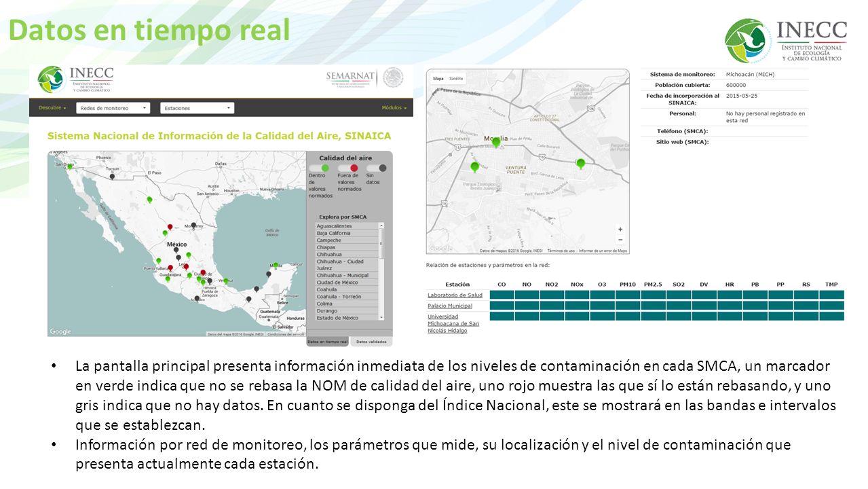Click the large INECC logo at slide top-right

coord(786,41)
